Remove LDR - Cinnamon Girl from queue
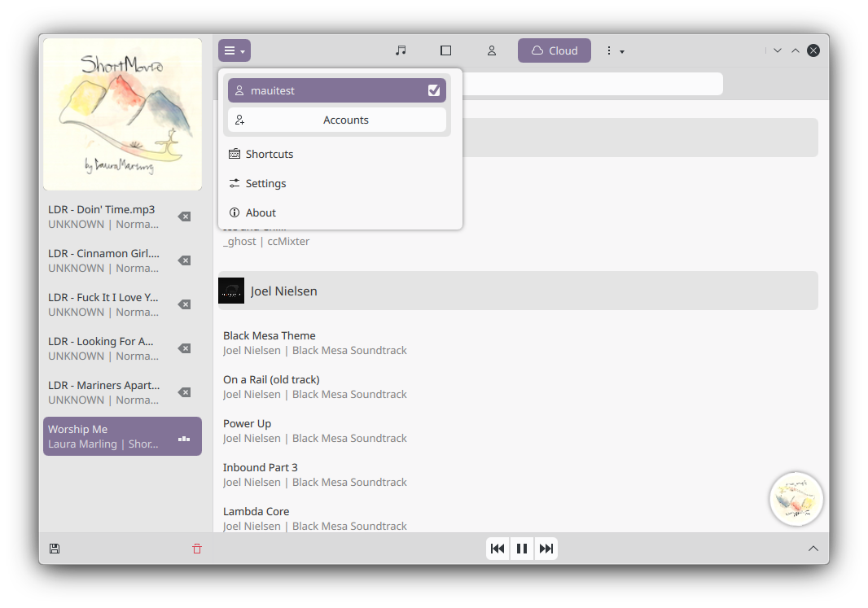Viewport: 868px width, 608px height. (185, 260)
